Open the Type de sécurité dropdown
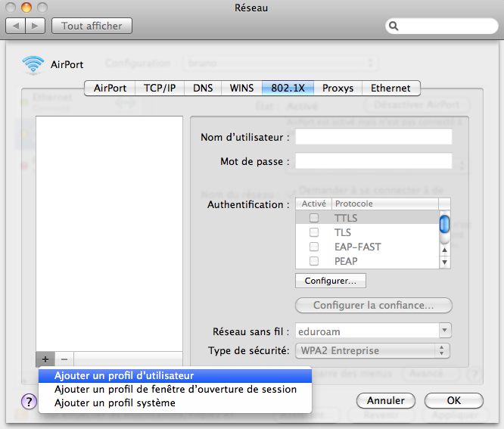The image size is (504, 429). [443, 350]
